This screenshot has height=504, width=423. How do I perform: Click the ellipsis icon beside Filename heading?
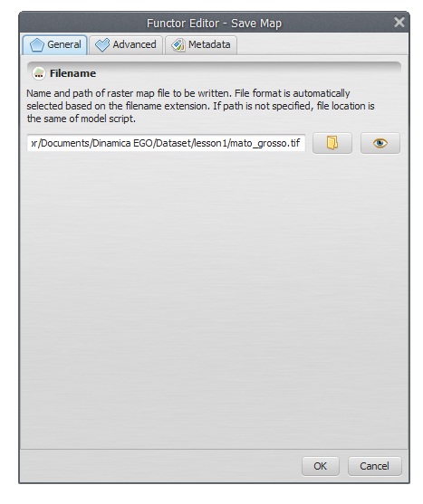pyautogui.click(x=39, y=73)
